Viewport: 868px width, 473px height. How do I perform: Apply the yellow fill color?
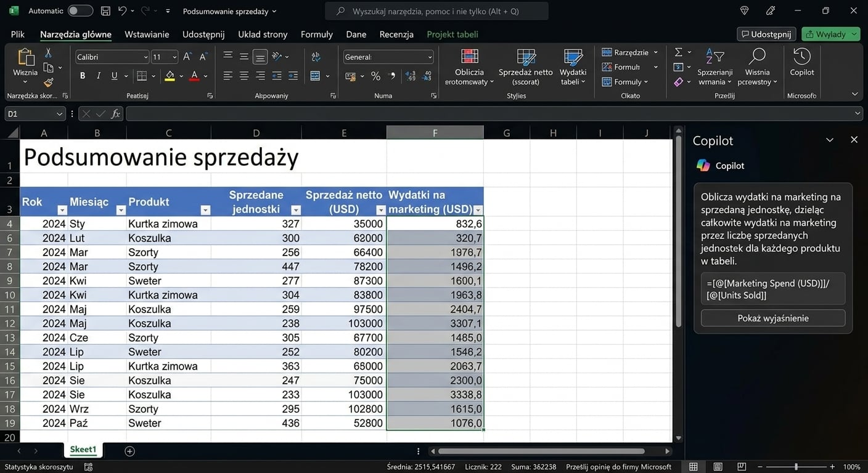click(x=170, y=76)
